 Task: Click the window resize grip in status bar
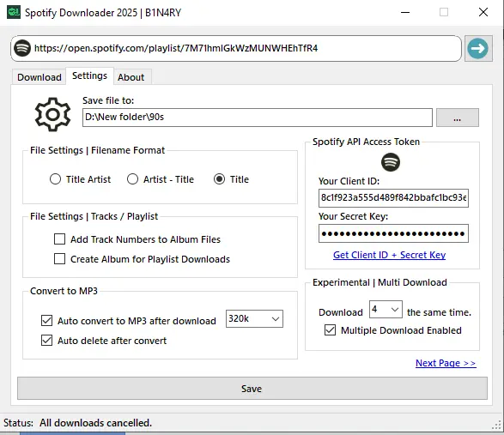point(496,426)
